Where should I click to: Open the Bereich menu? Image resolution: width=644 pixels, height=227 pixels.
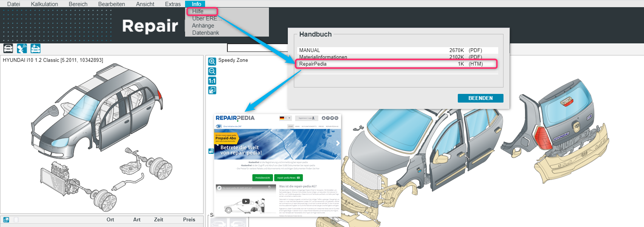point(78,4)
